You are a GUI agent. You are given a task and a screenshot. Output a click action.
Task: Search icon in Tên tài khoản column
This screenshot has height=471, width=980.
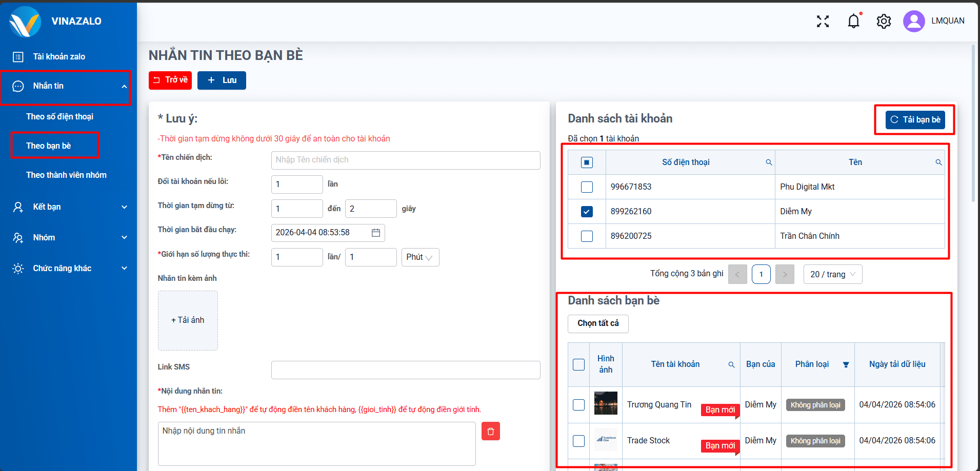pyautogui.click(x=731, y=364)
